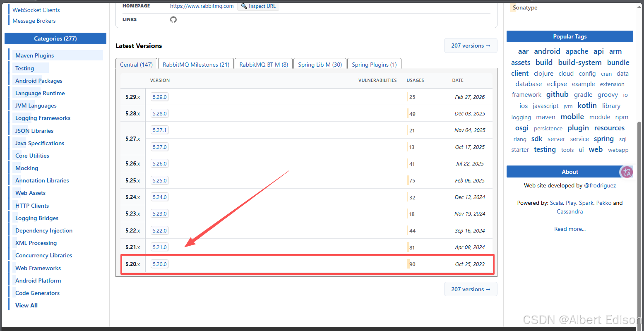
Task: Open the Web Assets category
Action: click(31, 193)
